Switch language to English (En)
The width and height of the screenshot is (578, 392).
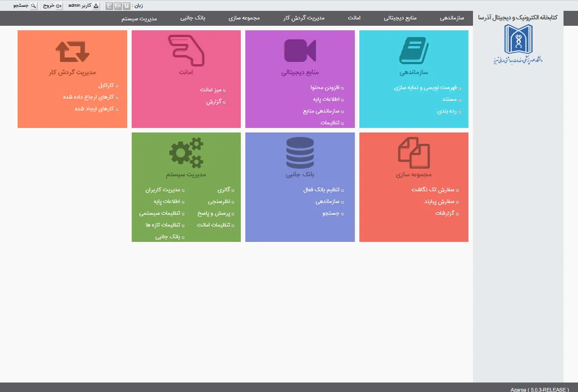[x=118, y=6]
